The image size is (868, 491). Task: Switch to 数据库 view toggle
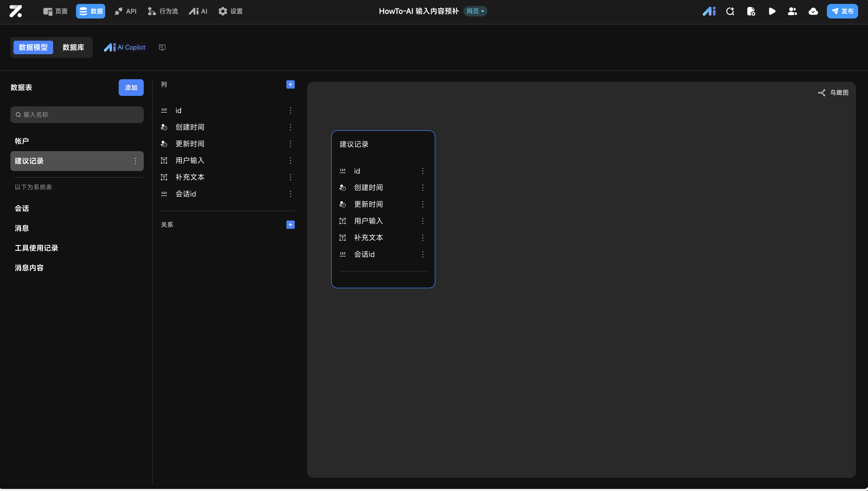click(x=73, y=47)
